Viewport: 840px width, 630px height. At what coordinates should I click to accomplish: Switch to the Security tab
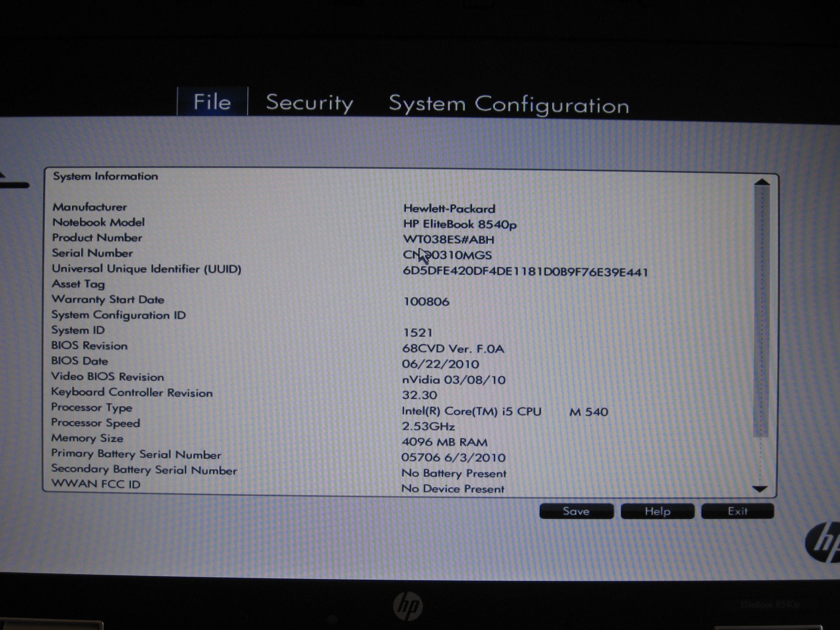point(309,103)
